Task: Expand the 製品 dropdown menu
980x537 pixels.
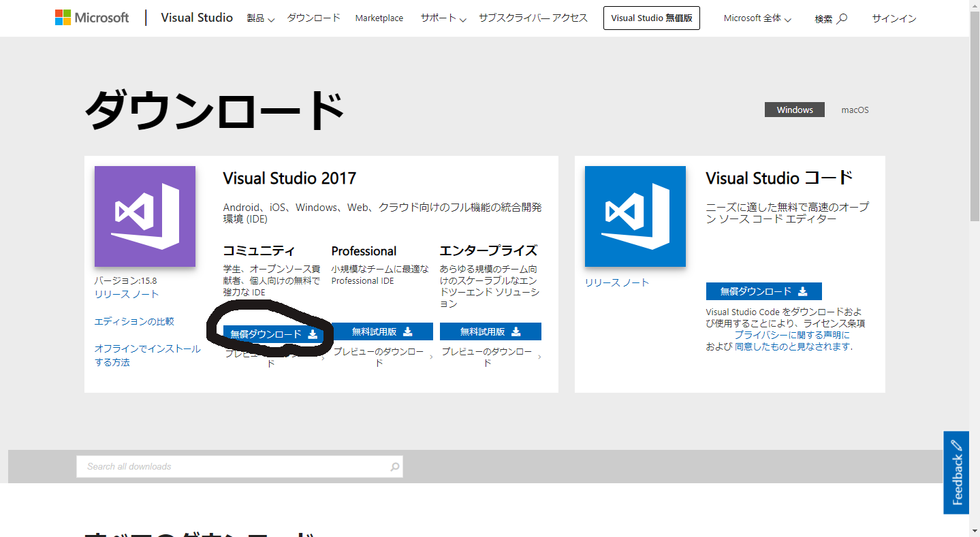Action: click(260, 18)
